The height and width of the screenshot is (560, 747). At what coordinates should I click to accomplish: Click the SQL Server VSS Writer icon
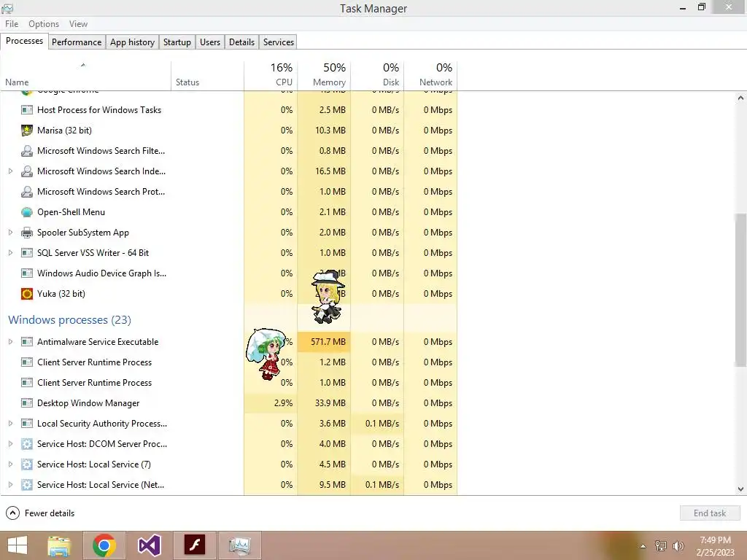pos(27,253)
